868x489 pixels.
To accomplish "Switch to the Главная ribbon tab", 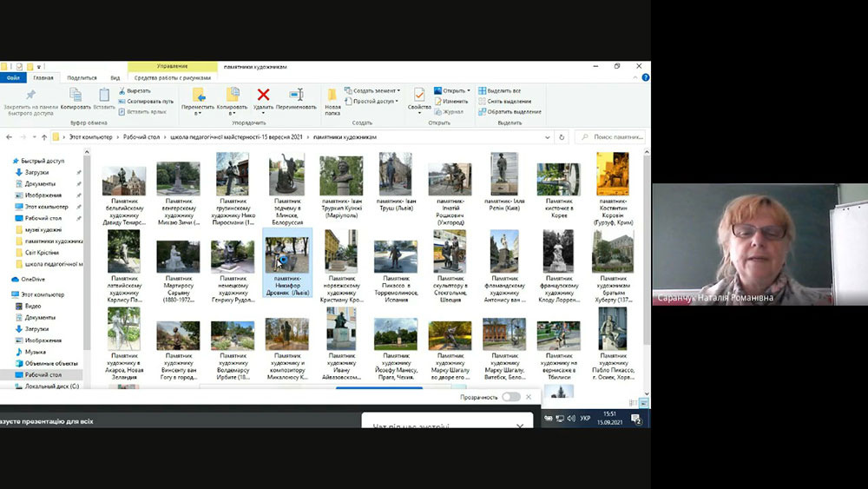I will 43,78.
